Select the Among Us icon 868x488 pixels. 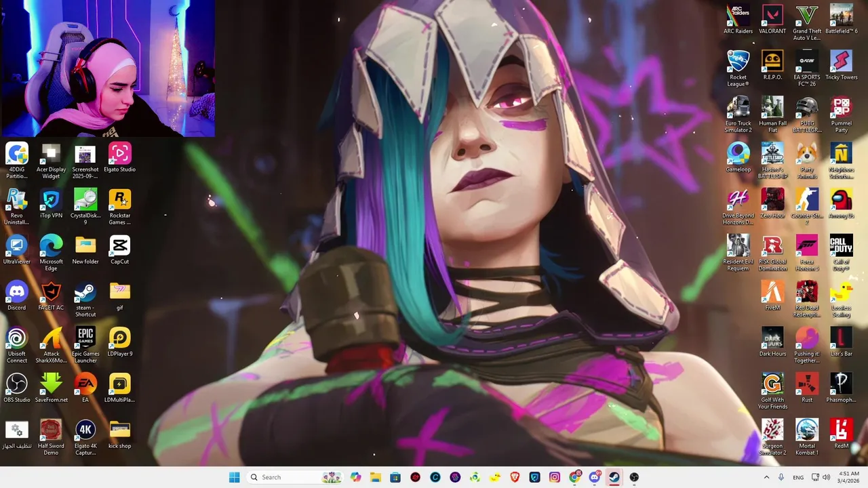point(842,204)
